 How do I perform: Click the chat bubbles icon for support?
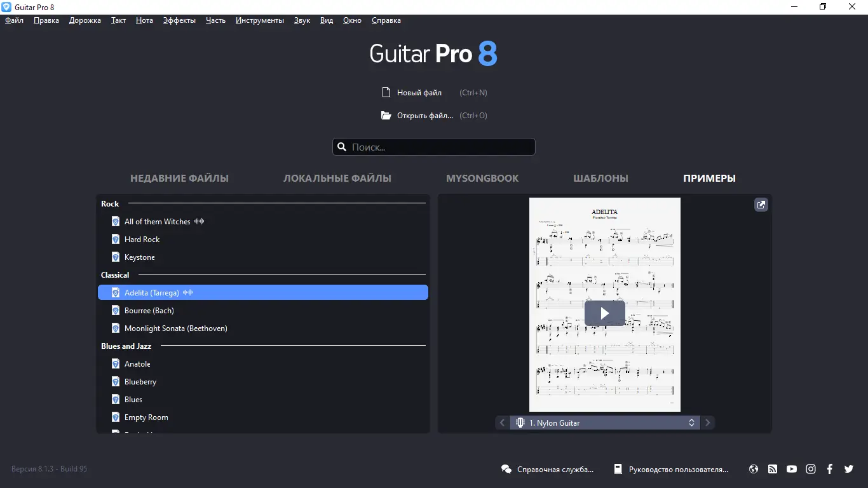click(506, 469)
